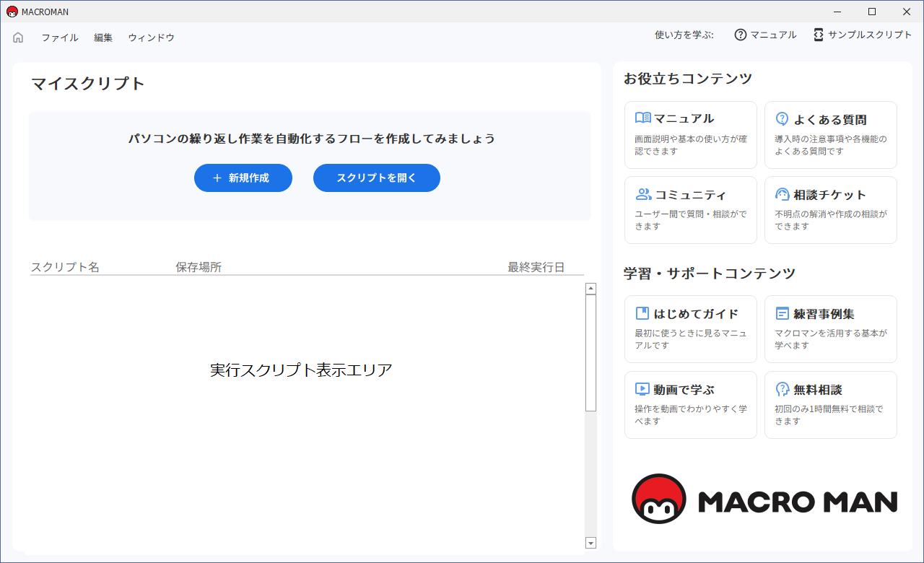Open the マニュアル card title

pyautogui.click(x=684, y=118)
